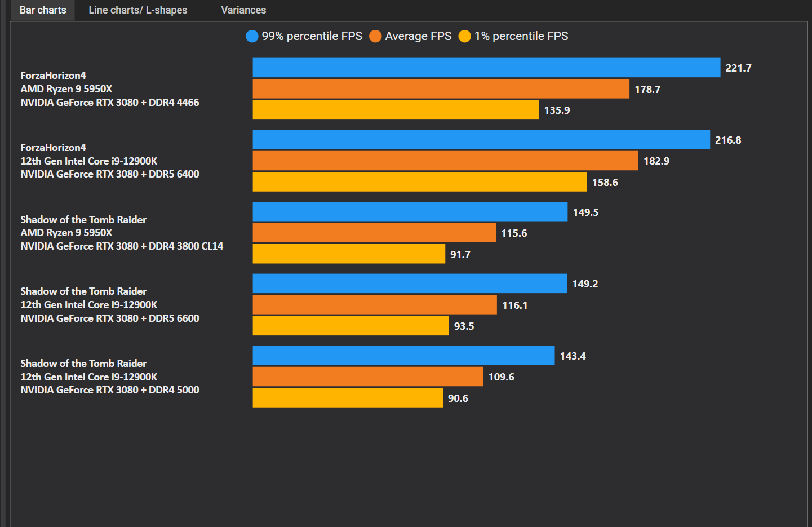Screen dimensions: 812x527
Task: Toggle the orange Average FPS legend circle
Action: click(375, 36)
